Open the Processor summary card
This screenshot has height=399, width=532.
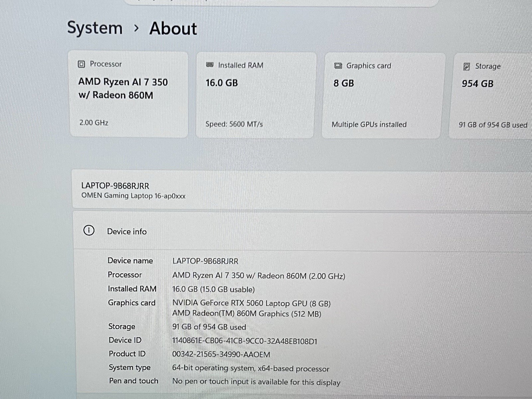pyautogui.click(x=129, y=94)
